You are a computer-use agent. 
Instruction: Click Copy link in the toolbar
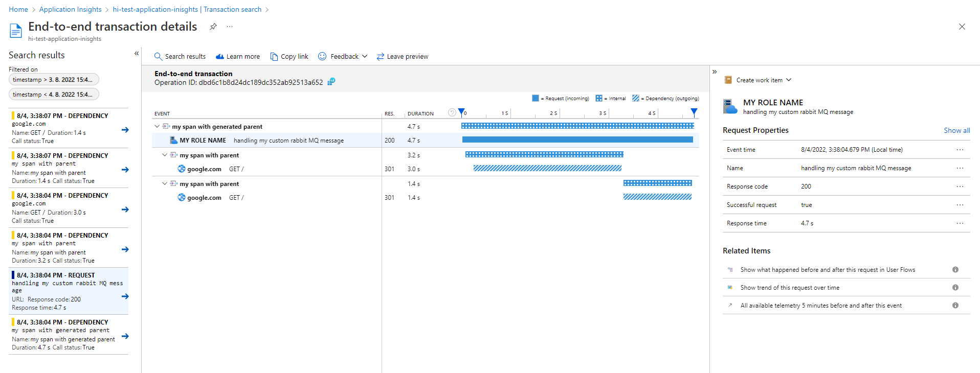[x=289, y=57]
